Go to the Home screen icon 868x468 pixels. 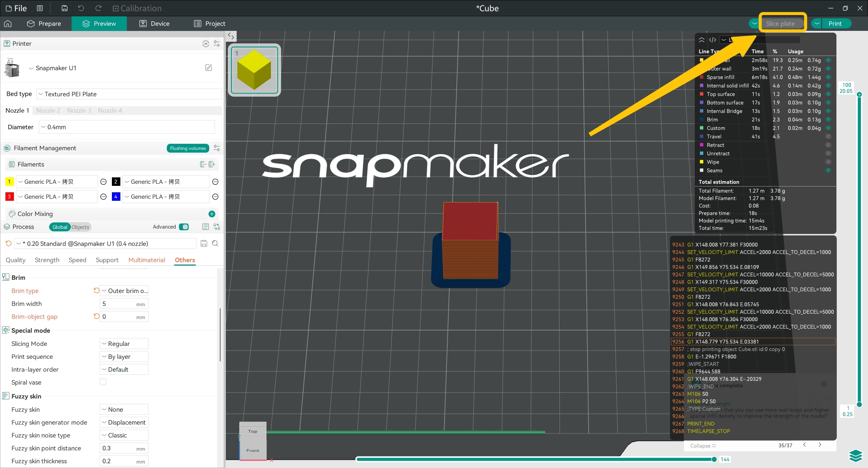click(x=8, y=23)
